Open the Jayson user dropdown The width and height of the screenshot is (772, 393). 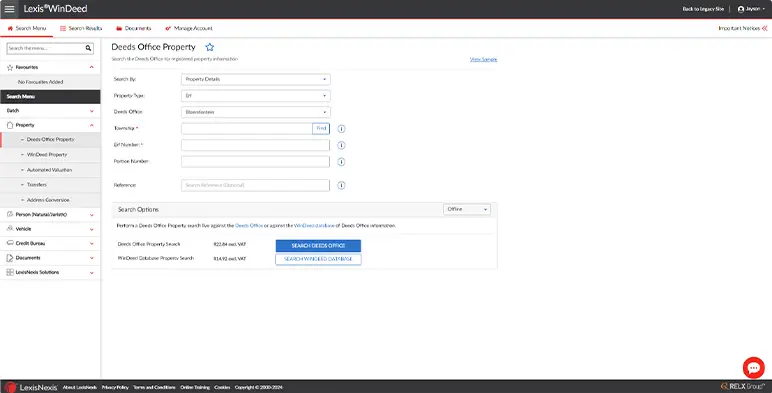[751, 9]
